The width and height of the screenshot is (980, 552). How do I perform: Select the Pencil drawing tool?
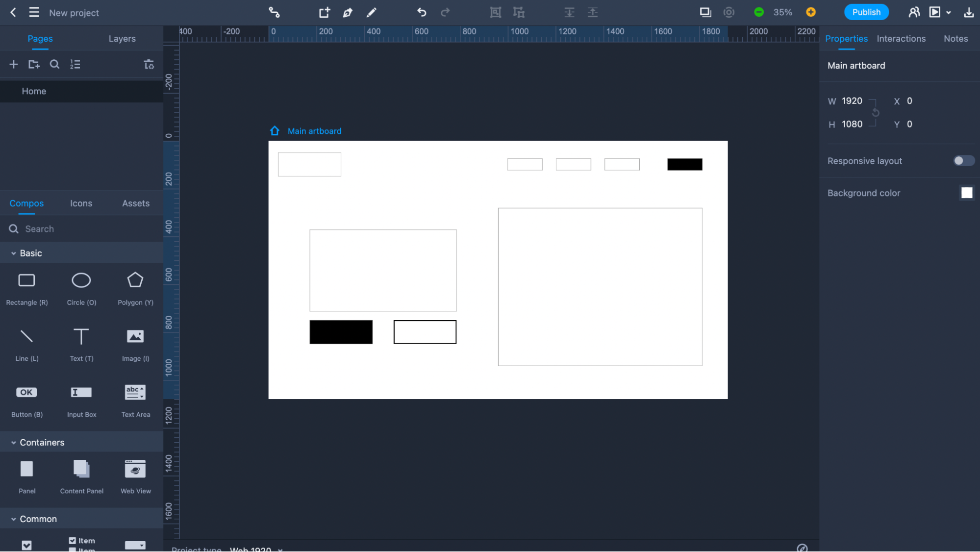pos(371,12)
